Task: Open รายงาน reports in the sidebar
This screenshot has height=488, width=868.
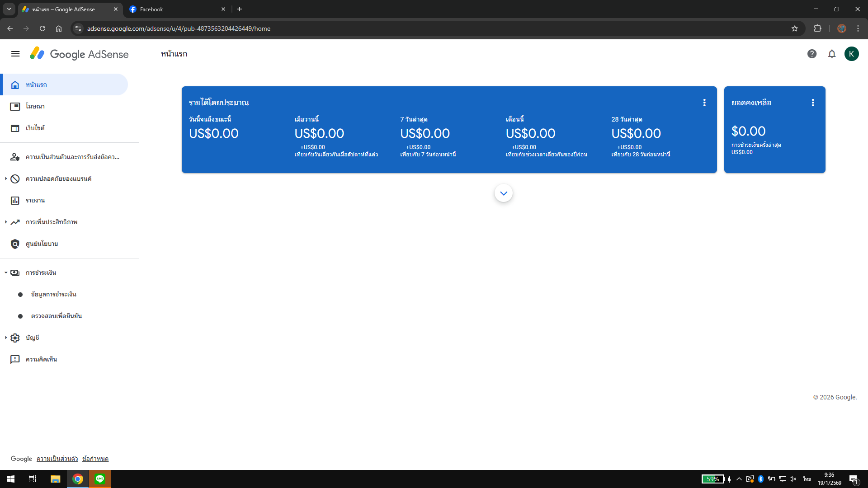Action: pyautogui.click(x=35, y=200)
